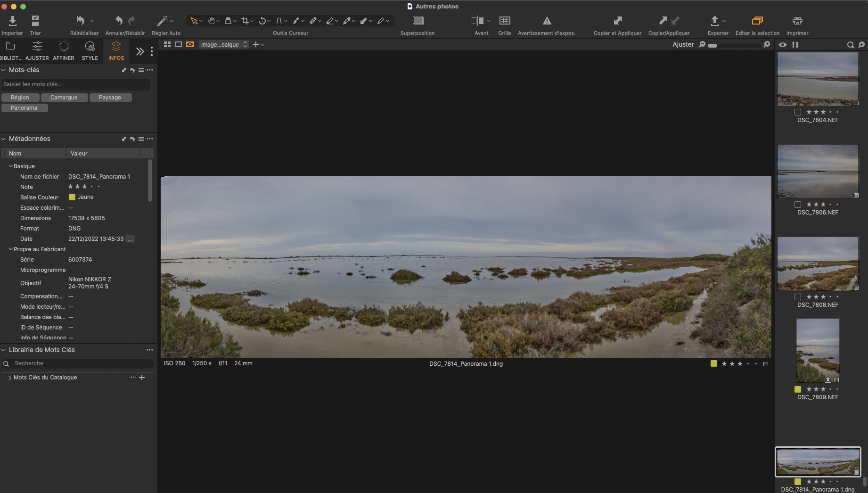
Task: Click the Recherche keyword search field
Action: 77,363
